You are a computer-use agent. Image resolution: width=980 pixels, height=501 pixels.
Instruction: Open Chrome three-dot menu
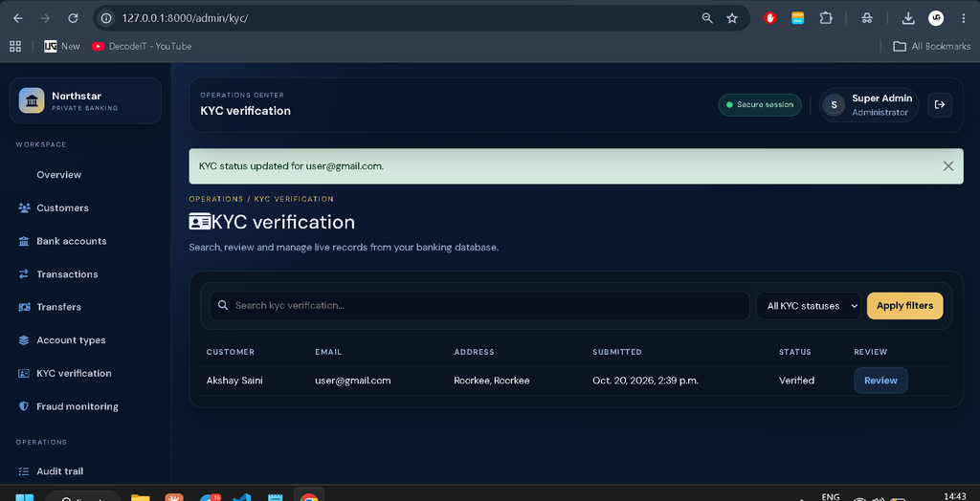[x=963, y=18]
